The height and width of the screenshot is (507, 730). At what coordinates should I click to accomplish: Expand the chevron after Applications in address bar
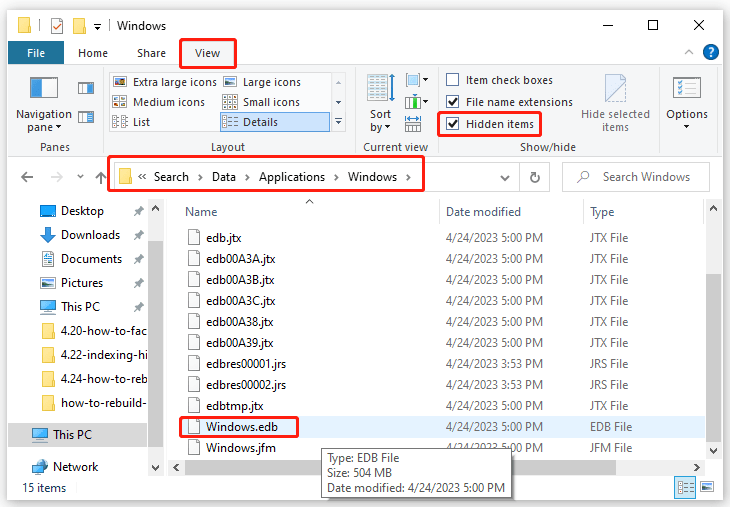[336, 177]
